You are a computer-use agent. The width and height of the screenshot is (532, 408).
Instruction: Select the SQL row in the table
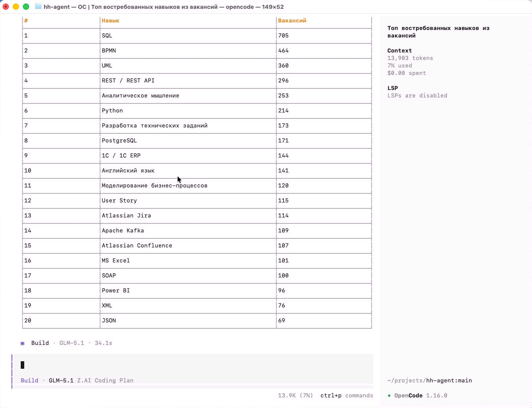[x=197, y=36]
